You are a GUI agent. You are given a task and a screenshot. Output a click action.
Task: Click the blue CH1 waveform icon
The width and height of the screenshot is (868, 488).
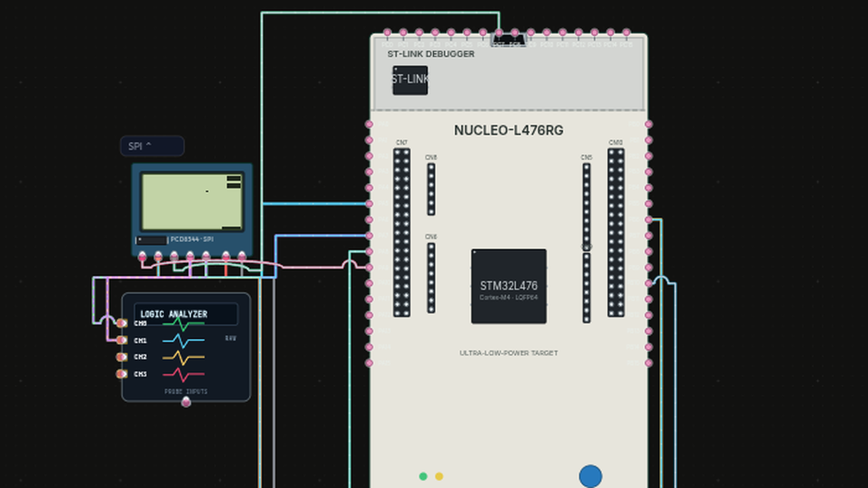click(x=183, y=340)
